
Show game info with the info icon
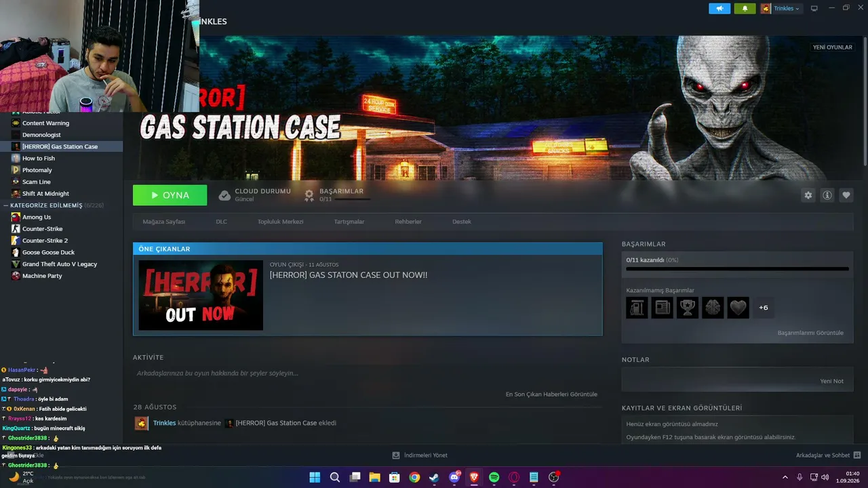(x=827, y=195)
